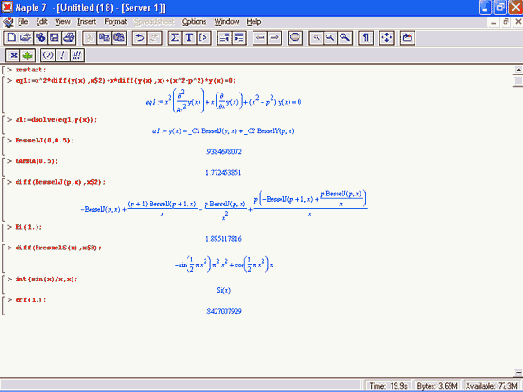Go forward with the right arrow button

[275, 38]
